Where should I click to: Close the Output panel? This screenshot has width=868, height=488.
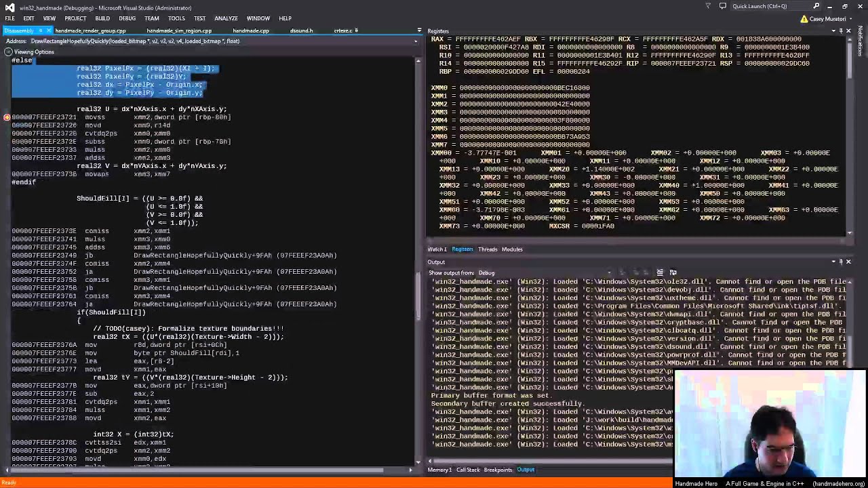coord(848,262)
